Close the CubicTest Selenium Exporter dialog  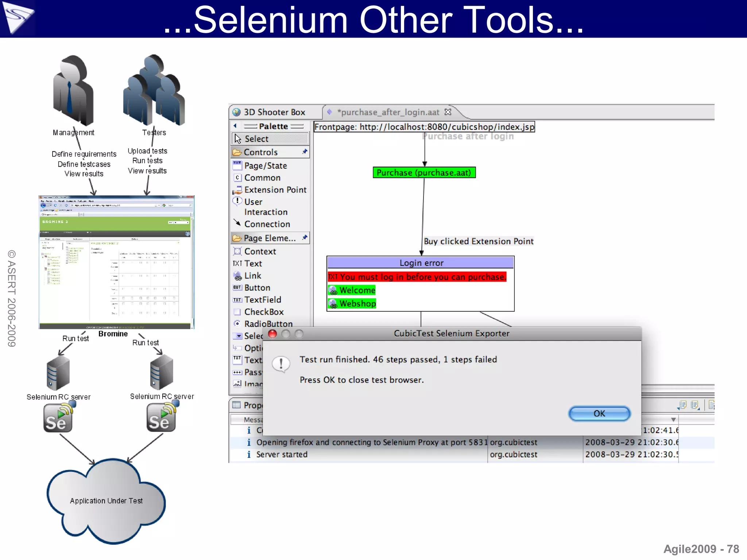coord(272,334)
